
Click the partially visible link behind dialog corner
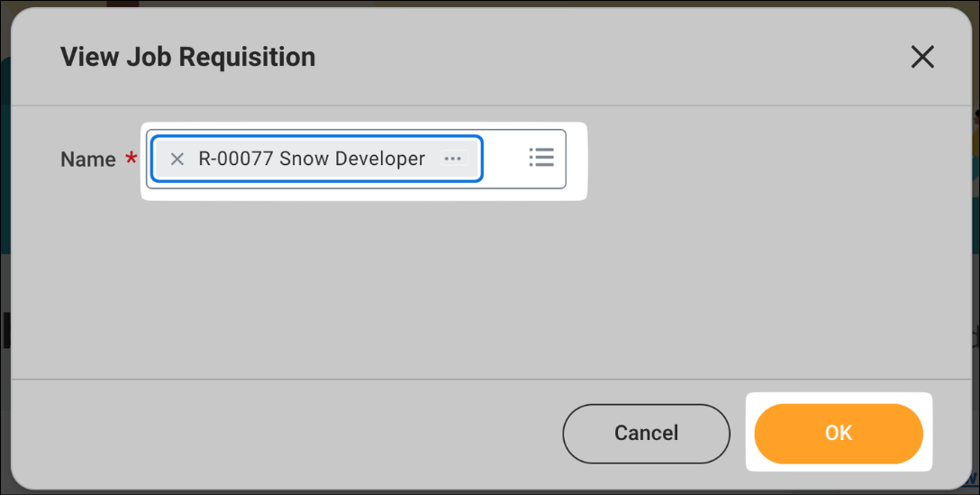[973, 479]
